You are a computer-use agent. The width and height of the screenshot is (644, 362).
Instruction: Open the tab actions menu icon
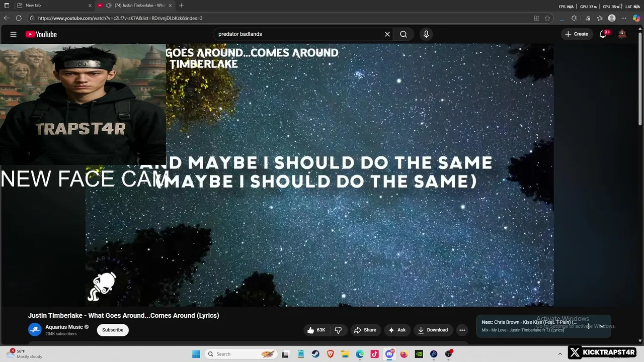point(7,6)
